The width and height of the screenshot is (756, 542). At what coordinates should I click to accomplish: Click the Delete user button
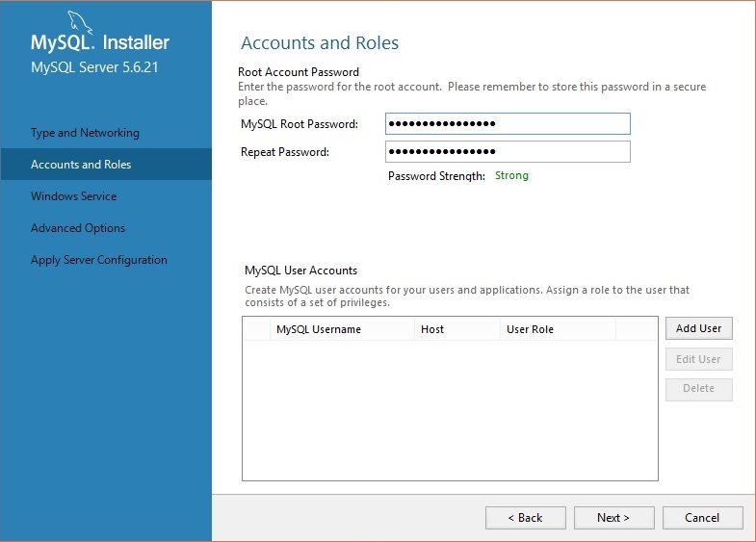point(698,389)
